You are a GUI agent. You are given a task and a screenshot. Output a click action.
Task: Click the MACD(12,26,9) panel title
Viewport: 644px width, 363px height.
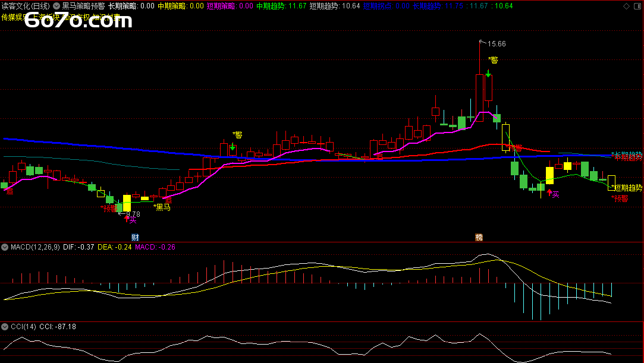[x=35, y=247]
